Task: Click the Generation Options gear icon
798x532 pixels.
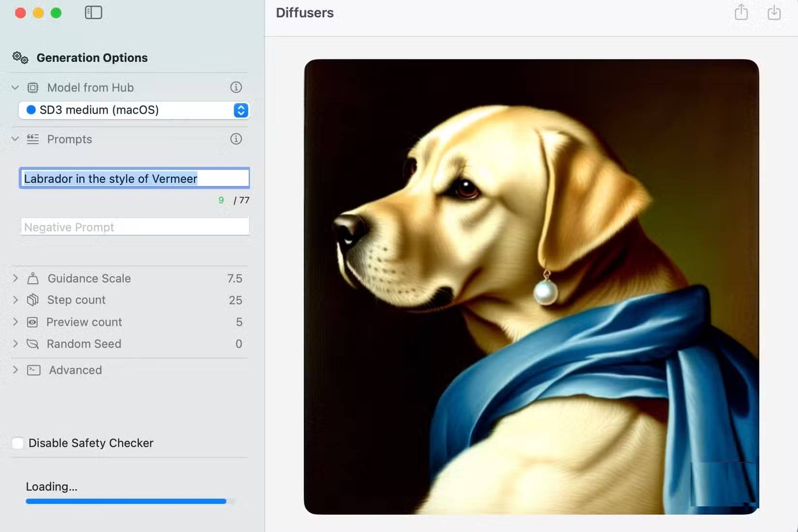Action: pos(19,58)
